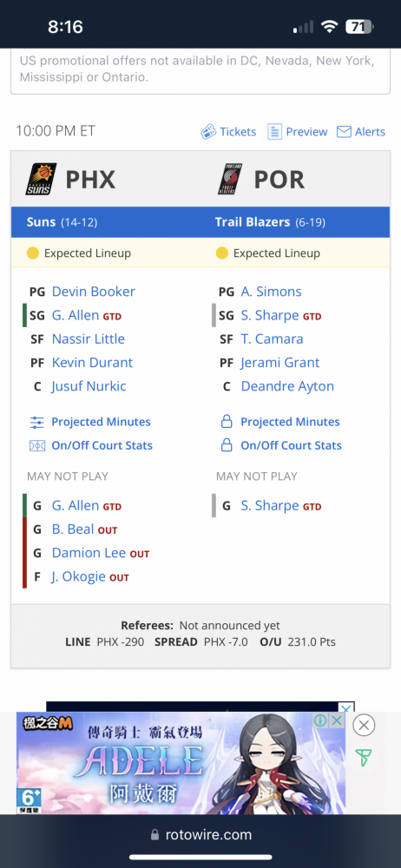The image size is (401, 868).
Task: Tap the Suns On/Off Court Stats court icon
Action: 37,445
